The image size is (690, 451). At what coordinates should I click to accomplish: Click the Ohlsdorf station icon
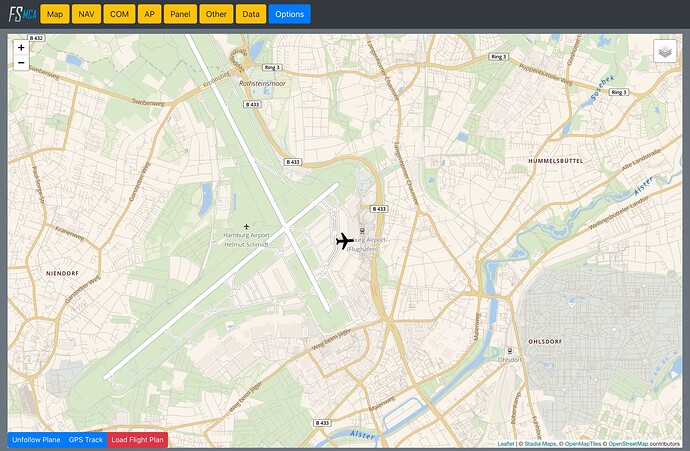(x=510, y=351)
